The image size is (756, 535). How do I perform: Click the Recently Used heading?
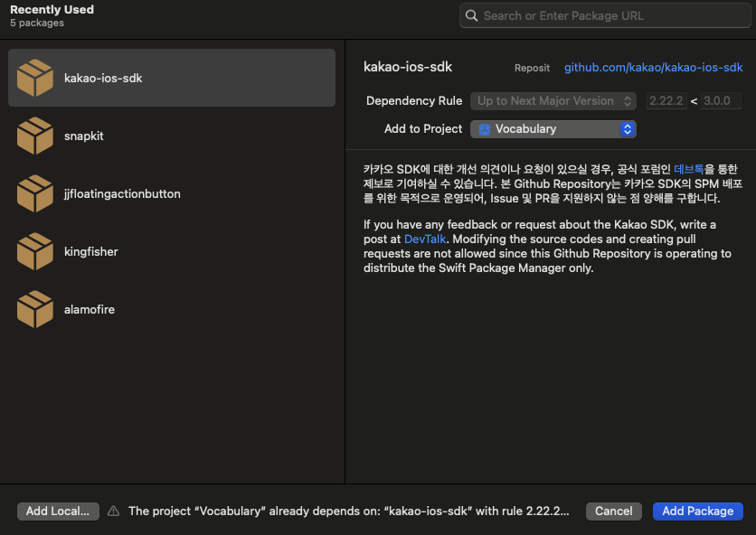tap(52, 10)
